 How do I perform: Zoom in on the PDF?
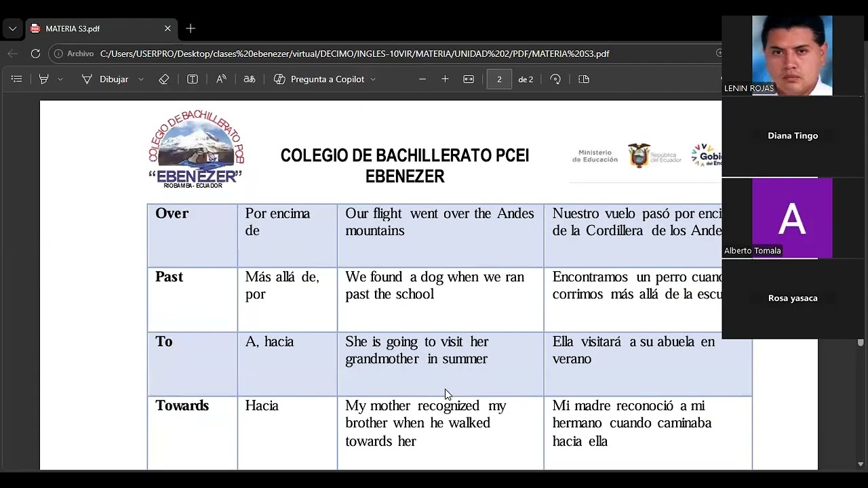[445, 79]
